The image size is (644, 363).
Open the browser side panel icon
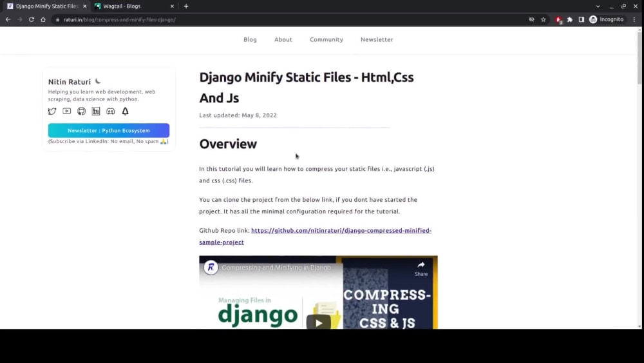[581, 19]
